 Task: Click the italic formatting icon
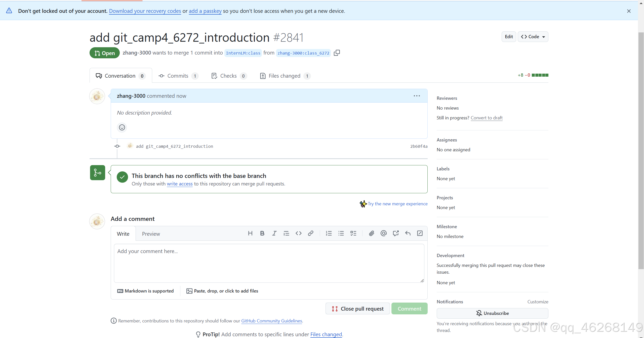point(274,233)
